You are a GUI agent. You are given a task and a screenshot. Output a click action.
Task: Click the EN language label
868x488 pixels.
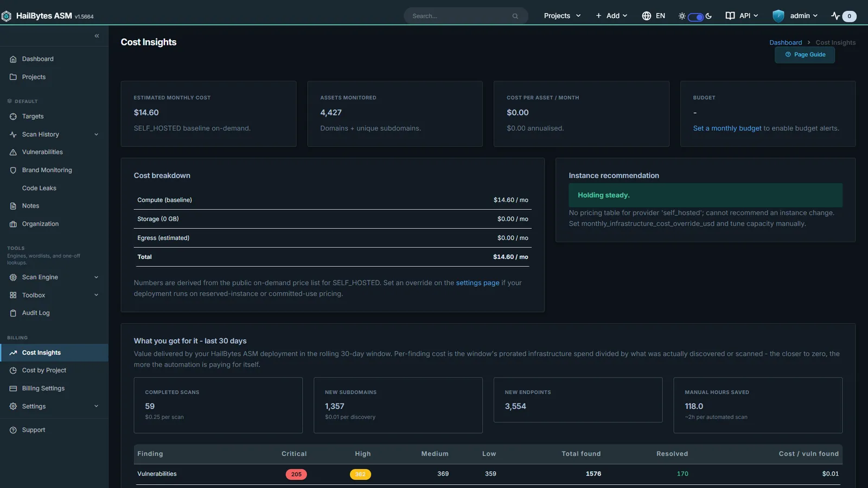[x=660, y=16]
